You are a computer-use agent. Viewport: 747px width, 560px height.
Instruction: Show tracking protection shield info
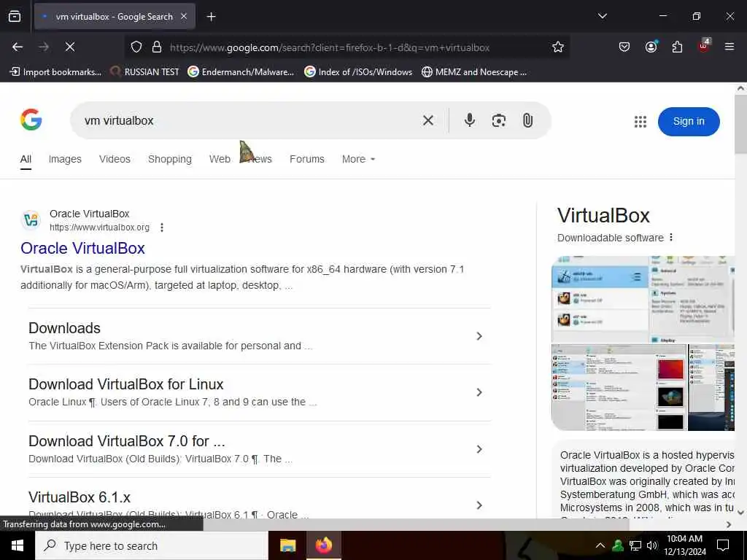[x=136, y=47]
